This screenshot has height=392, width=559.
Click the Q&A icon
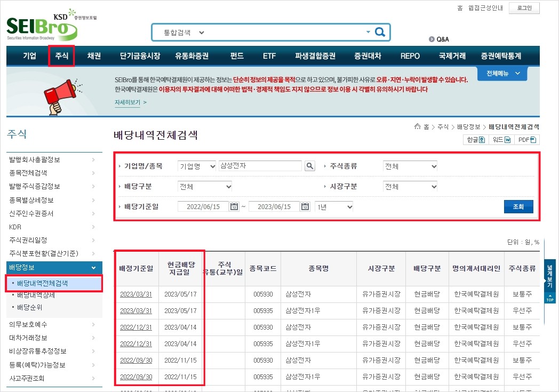tap(432, 39)
